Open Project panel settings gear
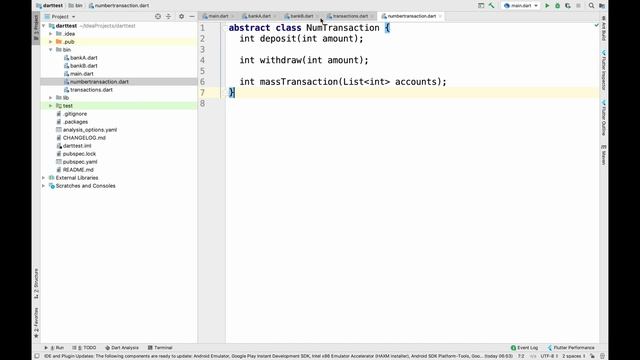The image size is (640, 360). (x=181, y=16)
